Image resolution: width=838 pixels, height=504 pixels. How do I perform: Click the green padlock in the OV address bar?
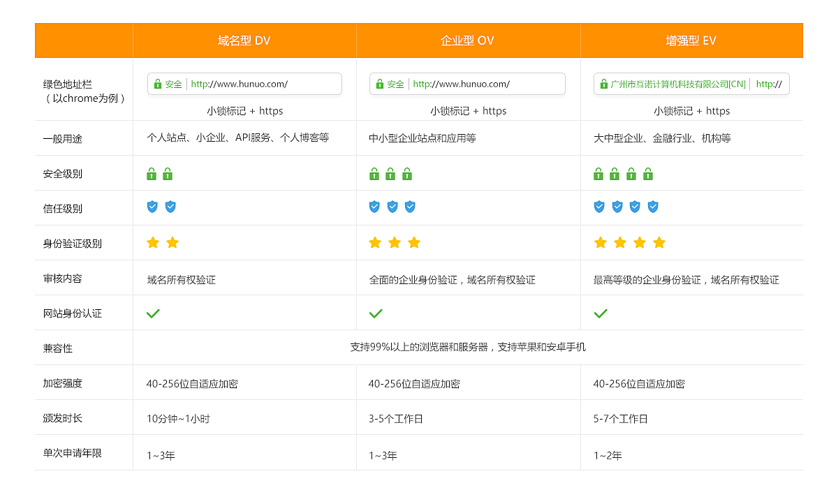tap(379, 84)
